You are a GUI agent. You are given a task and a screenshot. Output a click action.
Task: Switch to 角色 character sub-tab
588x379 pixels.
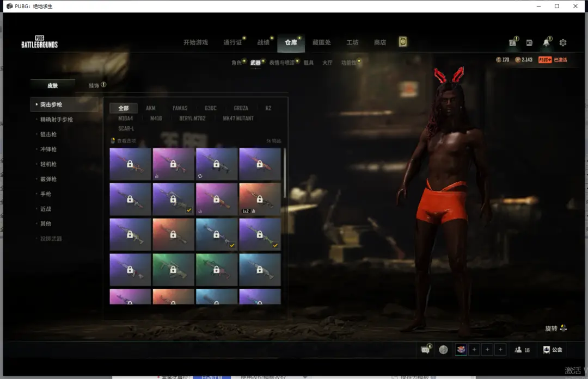236,63
